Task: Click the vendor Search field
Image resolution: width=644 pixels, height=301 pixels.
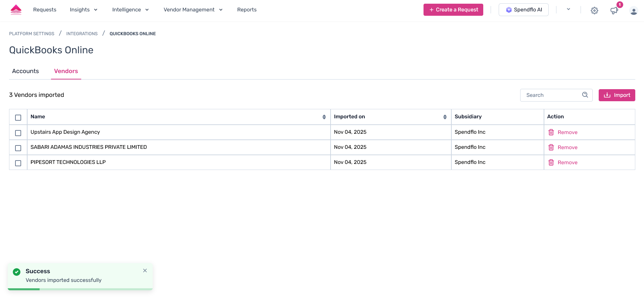Action: 556,95
